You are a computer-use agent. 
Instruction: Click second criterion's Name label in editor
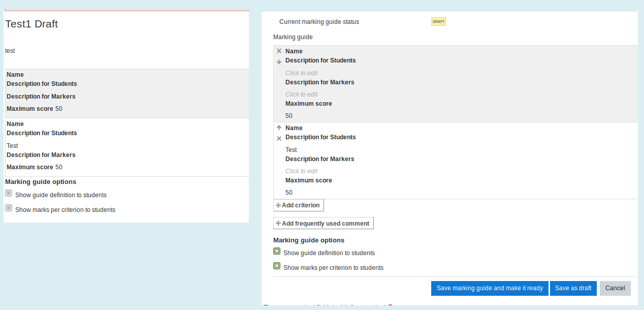coord(294,128)
